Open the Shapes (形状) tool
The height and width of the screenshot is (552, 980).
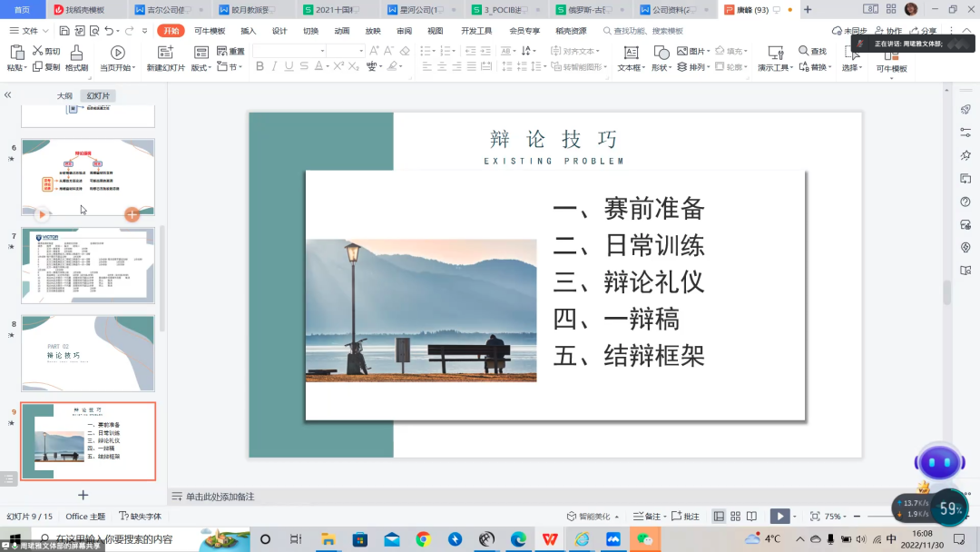pos(661,53)
